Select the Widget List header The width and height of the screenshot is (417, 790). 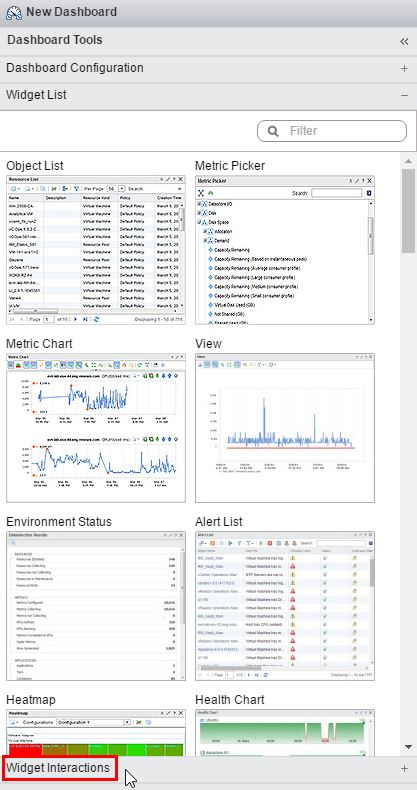click(x=208, y=95)
